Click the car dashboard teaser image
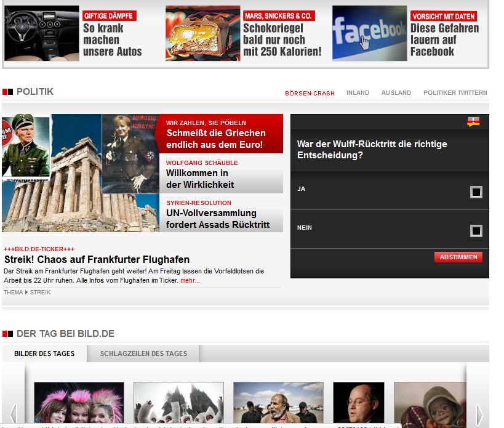This screenshot has height=428, width=504. (x=41, y=33)
